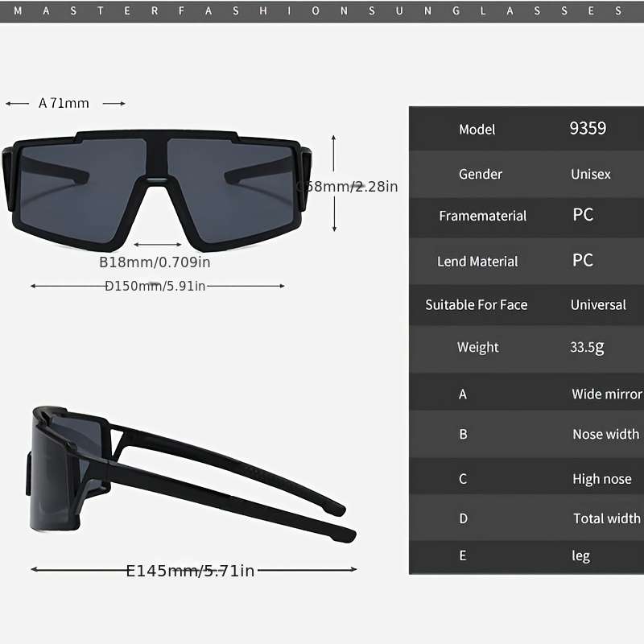
Task: Click the 'PC' value beside Framematerial
Action: tap(583, 215)
